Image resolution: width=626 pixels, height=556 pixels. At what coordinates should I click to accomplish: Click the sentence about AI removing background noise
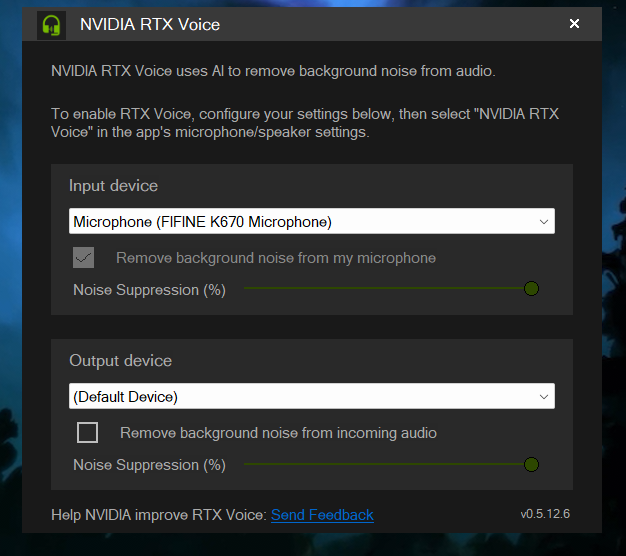click(273, 71)
